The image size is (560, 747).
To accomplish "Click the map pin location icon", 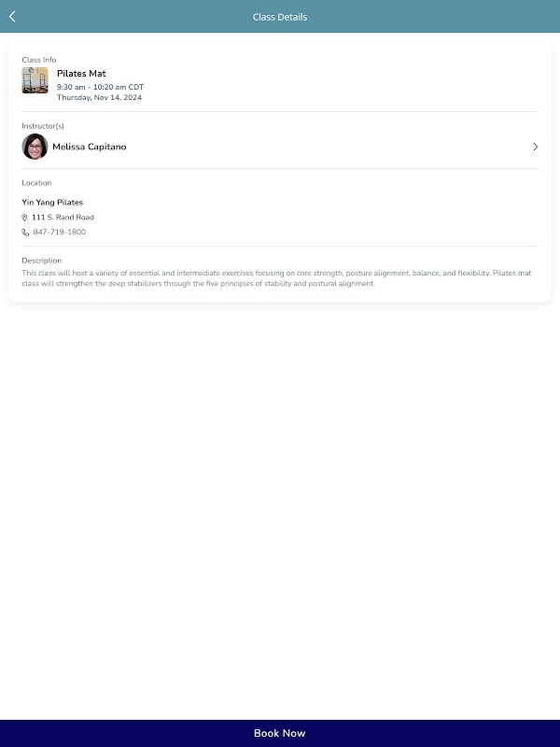I will click(x=25, y=218).
